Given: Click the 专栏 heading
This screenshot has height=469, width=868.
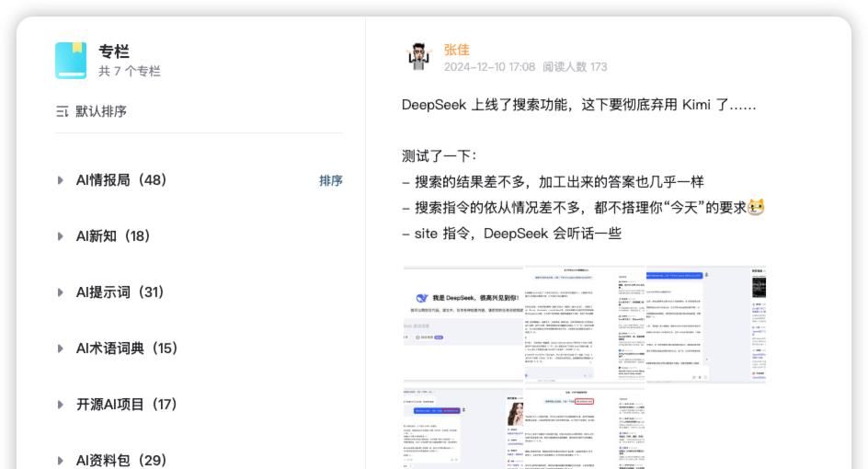Looking at the screenshot, I should click(114, 51).
